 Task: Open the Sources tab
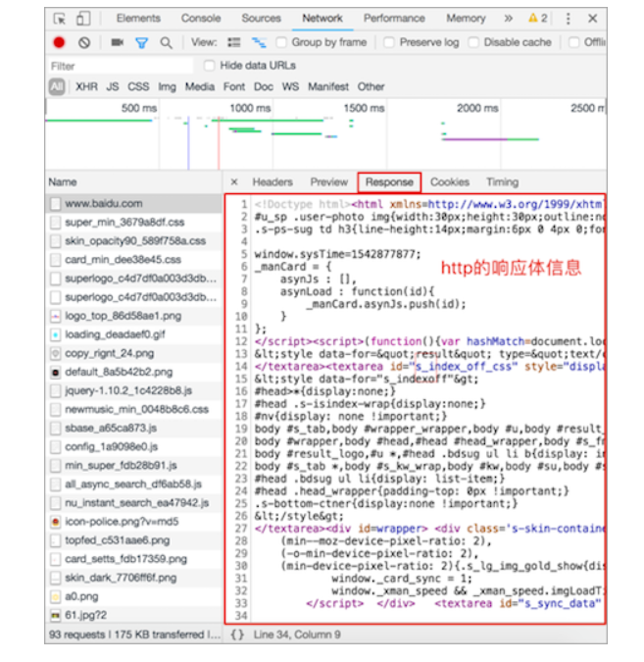point(262,19)
